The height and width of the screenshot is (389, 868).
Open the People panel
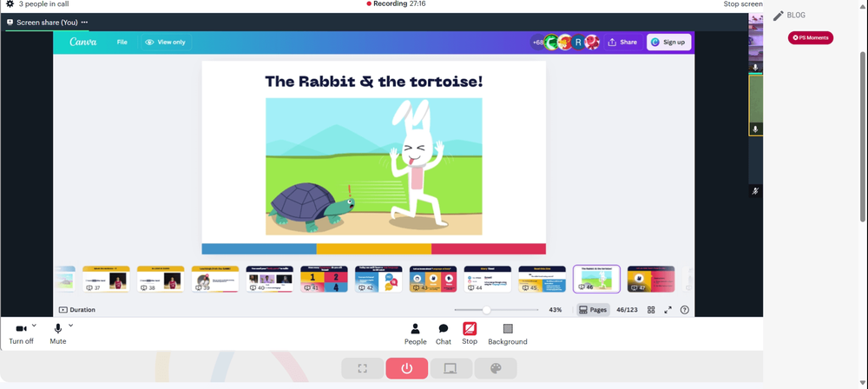coord(415,334)
